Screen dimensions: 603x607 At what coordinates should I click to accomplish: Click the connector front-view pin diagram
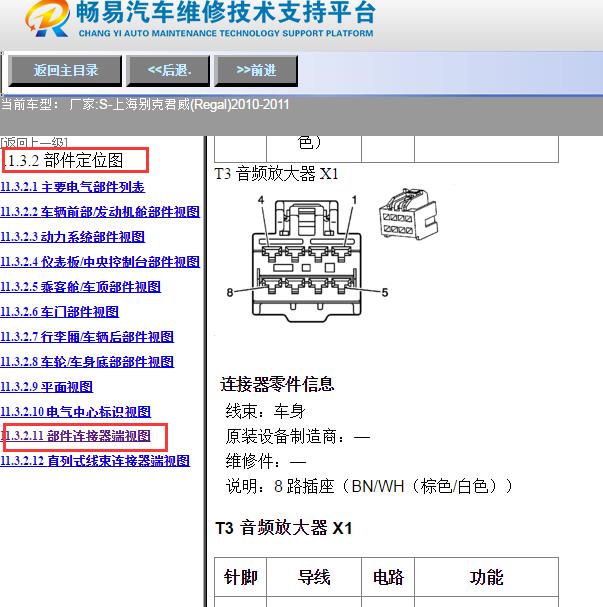coord(307,259)
